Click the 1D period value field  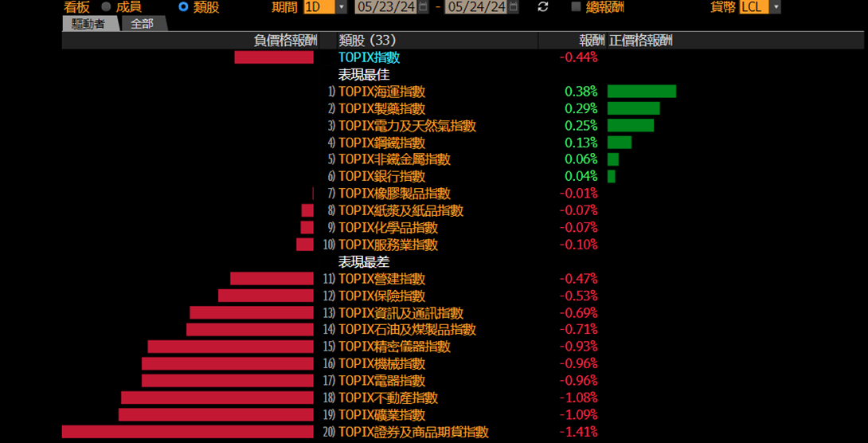coord(319,7)
